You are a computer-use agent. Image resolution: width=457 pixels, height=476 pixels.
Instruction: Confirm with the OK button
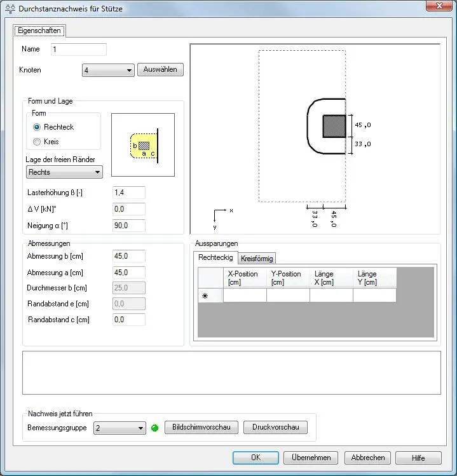point(256,458)
